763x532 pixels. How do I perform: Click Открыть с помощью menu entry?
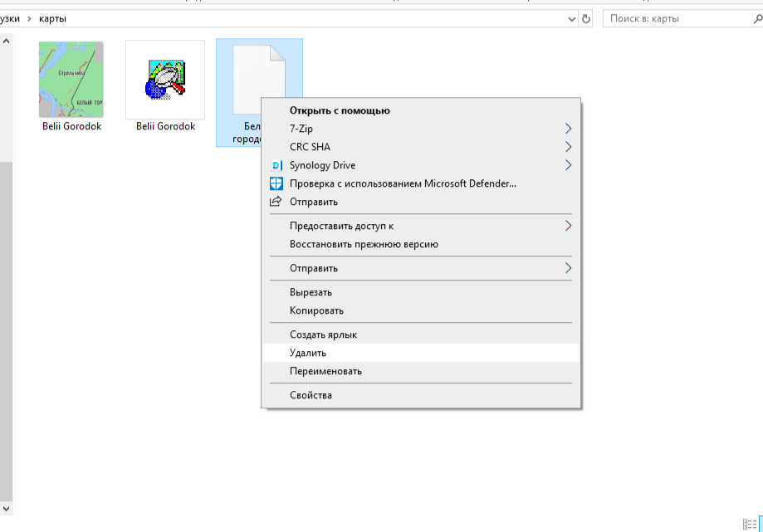coord(340,110)
